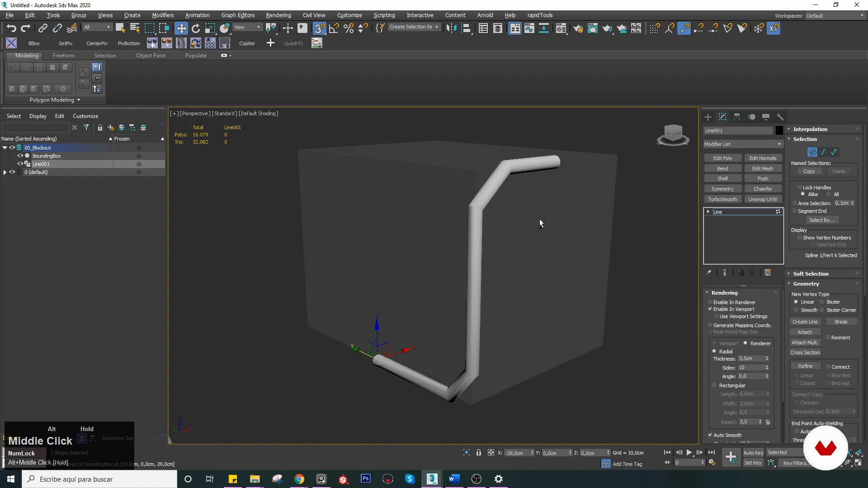868x488 pixels.
Task: Click the Unwrap UVW button
Action: click(763, 199)
